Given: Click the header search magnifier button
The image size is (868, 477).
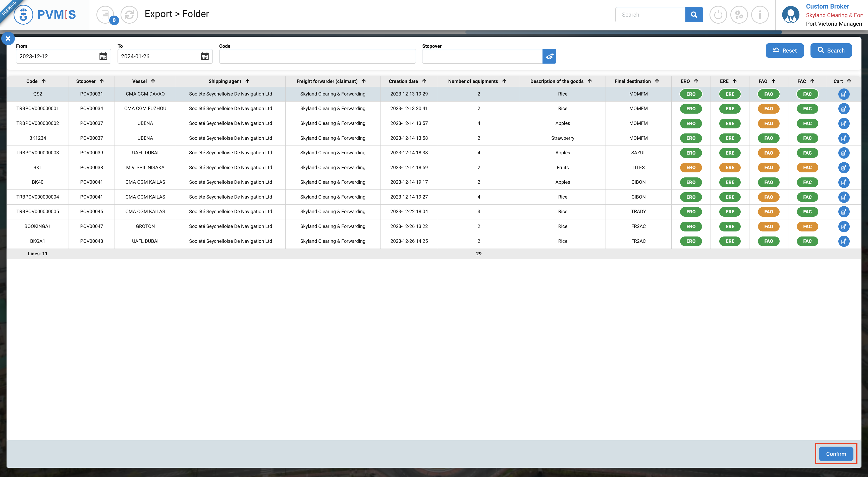Looking at the screenshot, I should 694,15.
